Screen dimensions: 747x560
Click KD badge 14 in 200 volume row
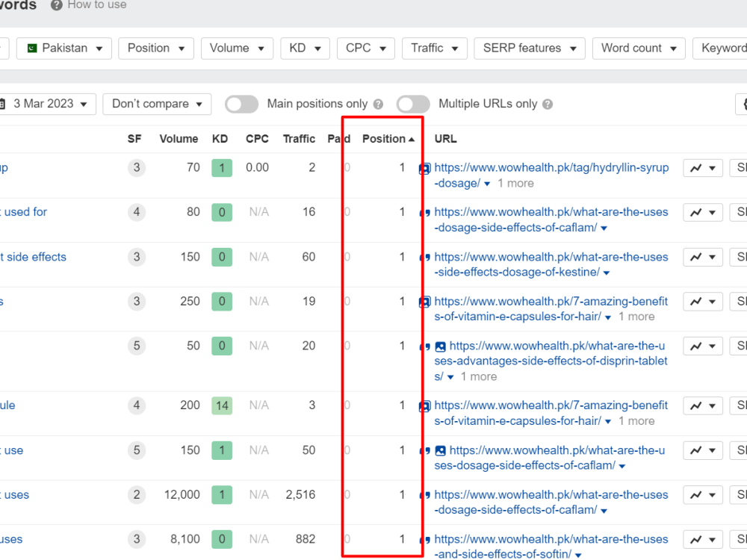click(222, 405)
